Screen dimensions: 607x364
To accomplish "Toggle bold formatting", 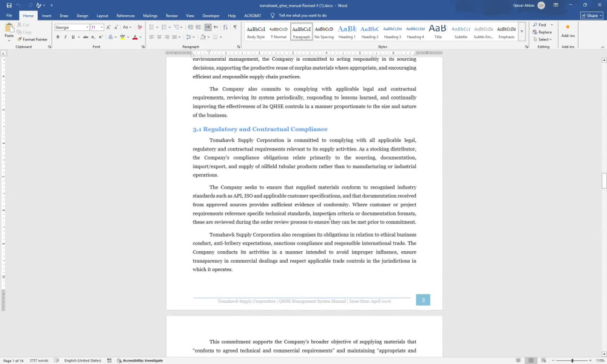I will 58,37.
